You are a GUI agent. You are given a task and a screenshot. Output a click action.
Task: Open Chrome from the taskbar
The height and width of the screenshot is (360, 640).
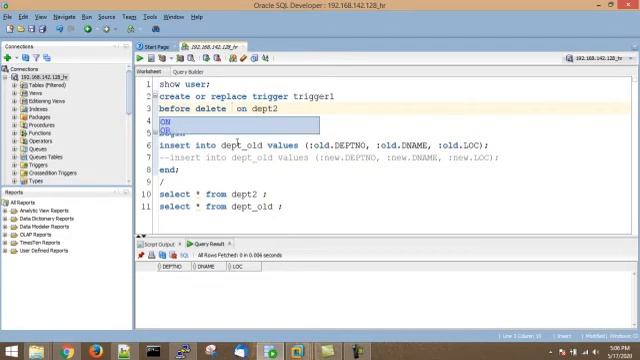point(67,351)
